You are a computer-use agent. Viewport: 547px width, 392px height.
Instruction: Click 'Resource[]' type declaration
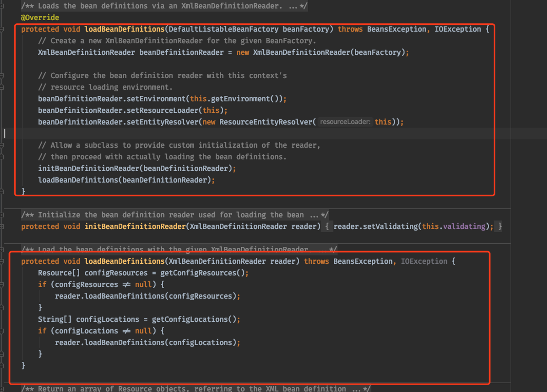pos(59,273)
